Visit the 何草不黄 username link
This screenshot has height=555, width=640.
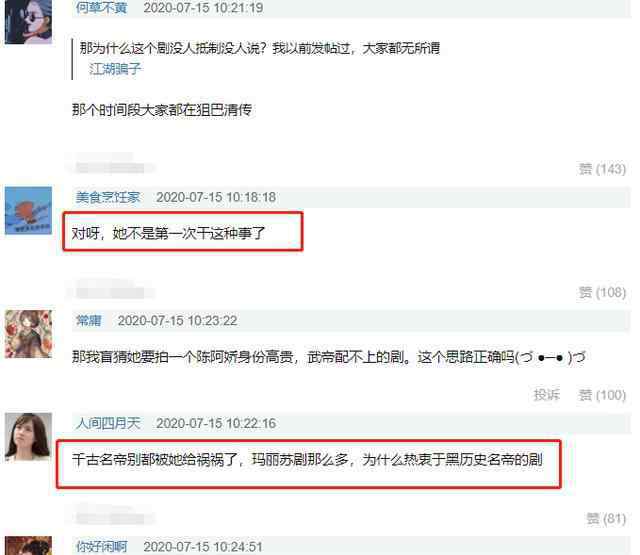tap(101, 8)
